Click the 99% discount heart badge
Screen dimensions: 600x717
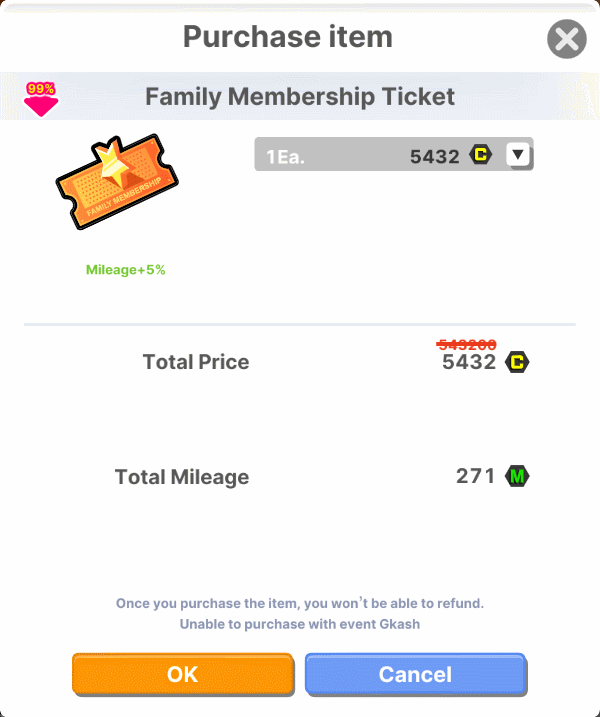click(x=41, y=99)
